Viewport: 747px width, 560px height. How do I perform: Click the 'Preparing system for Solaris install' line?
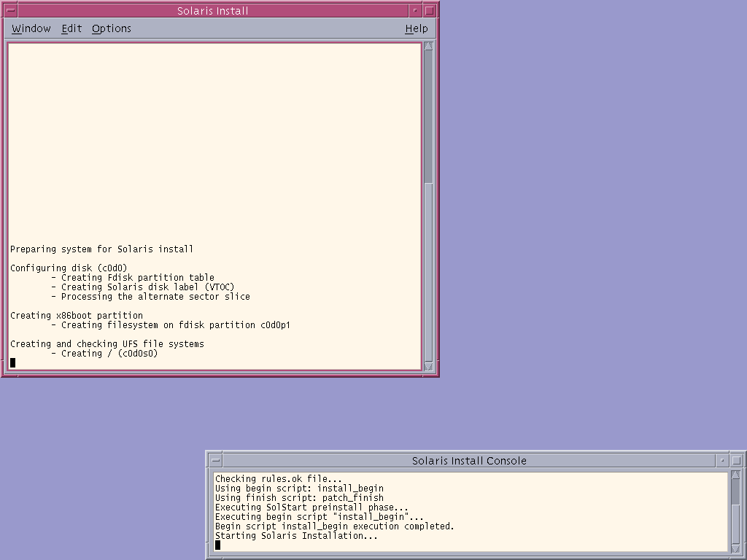(x=101, y=249)
